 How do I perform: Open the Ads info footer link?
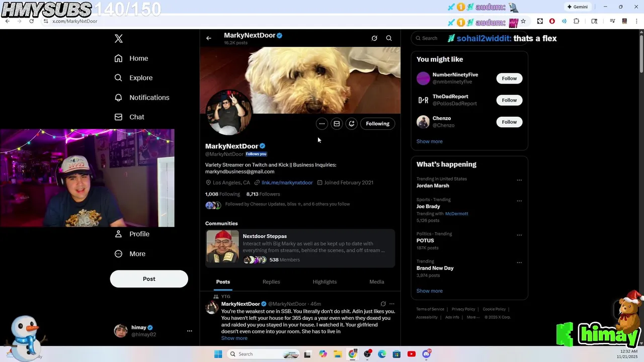pyautogui.click(x=452, y=317)
